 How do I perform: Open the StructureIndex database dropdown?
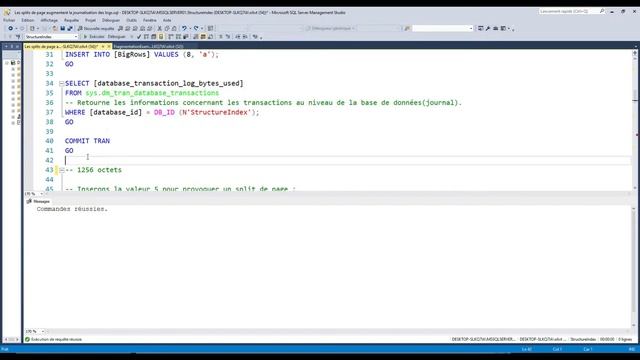(x=76, y=37)
